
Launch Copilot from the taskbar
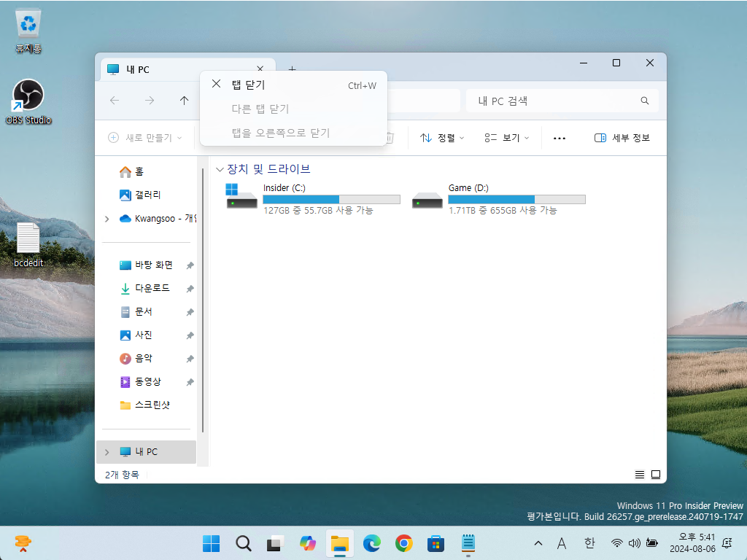pyautogui.click(x=307, y=542)
